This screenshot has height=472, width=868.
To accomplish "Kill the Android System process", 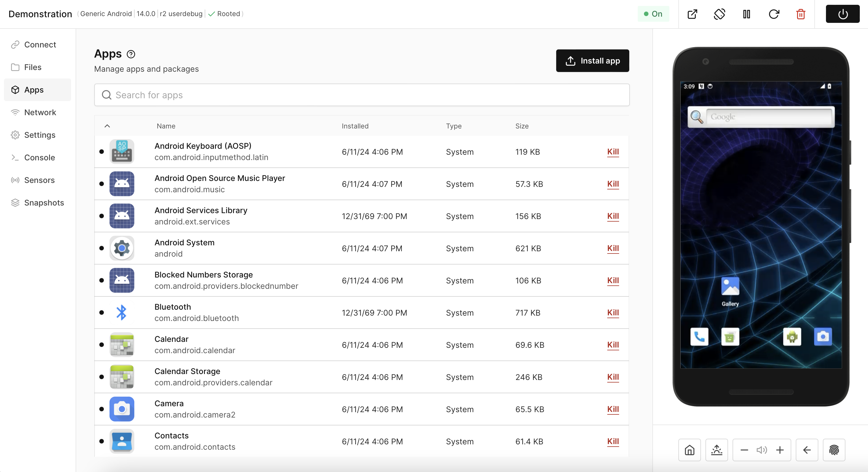I will tap(613, 248).
